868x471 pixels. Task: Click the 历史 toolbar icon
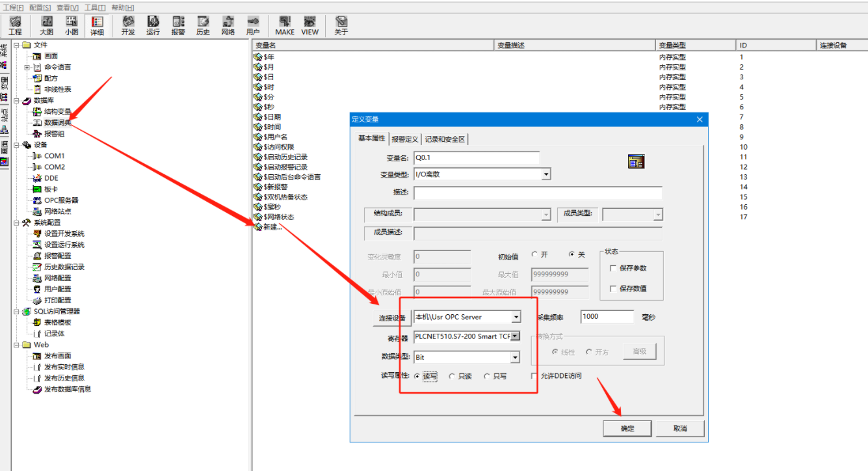(203, 25)
